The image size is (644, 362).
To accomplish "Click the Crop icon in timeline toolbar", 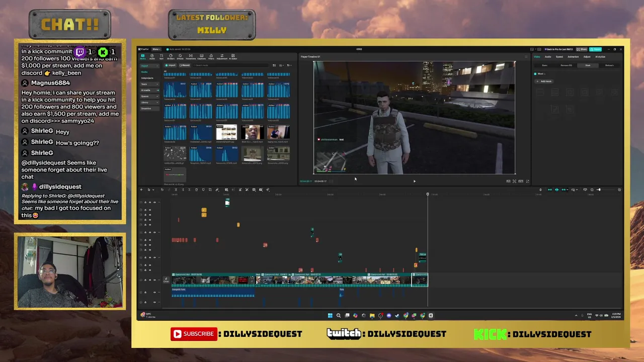I will [x=210, y=190].
